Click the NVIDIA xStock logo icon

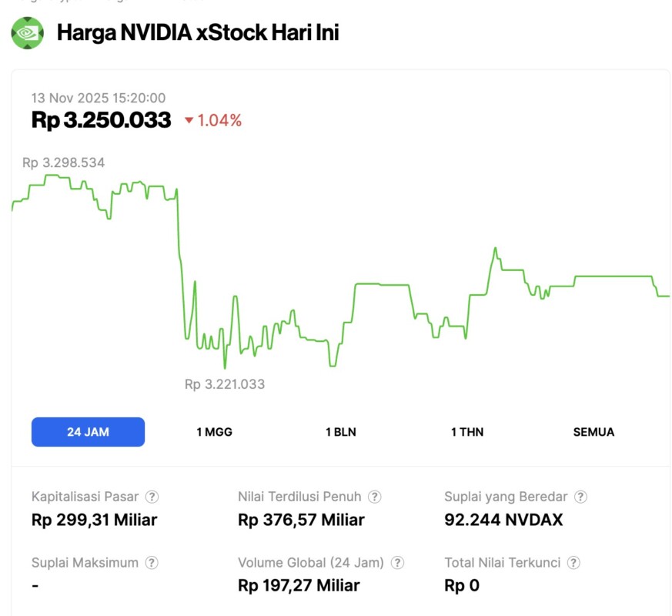(27, 33)
